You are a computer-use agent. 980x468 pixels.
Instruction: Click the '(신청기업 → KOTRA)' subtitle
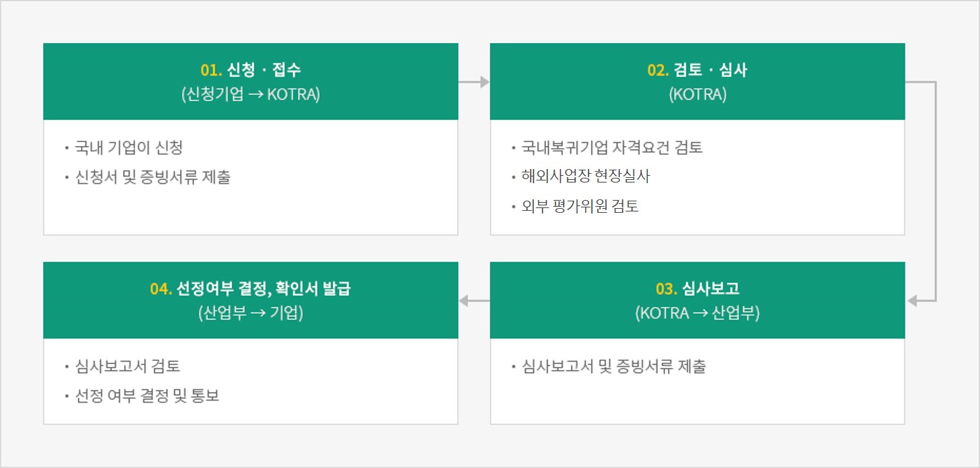coord(250,94)
